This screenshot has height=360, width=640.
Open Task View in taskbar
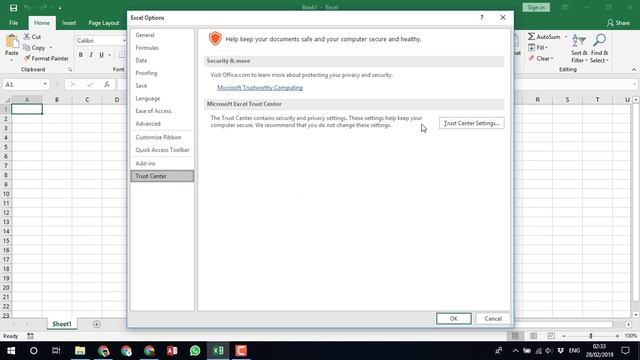coord(56,351)
